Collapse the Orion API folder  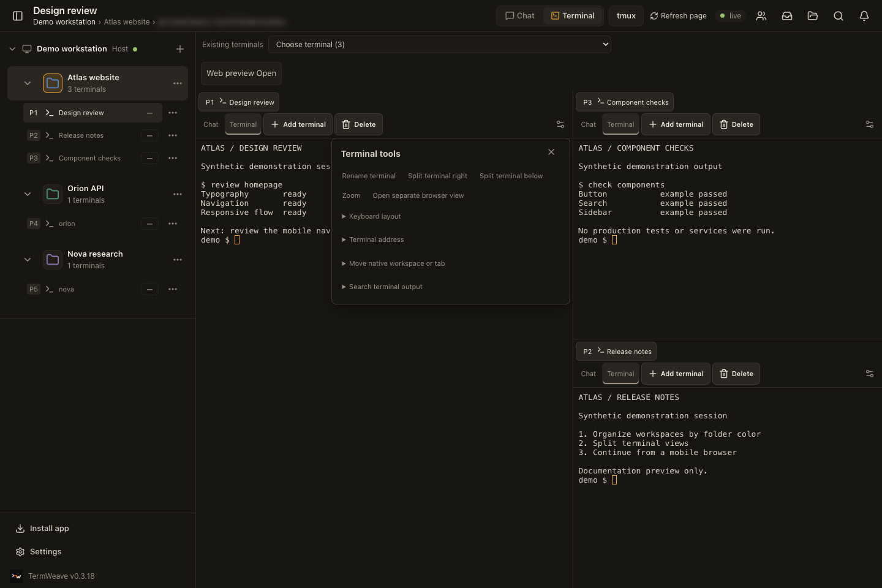[x=28, y=194]
